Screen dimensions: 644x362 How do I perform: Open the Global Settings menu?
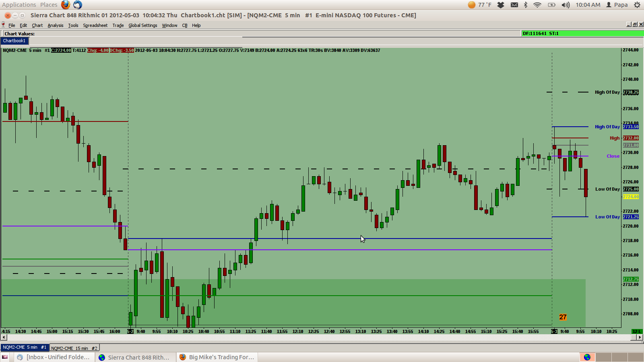point(143,25)
